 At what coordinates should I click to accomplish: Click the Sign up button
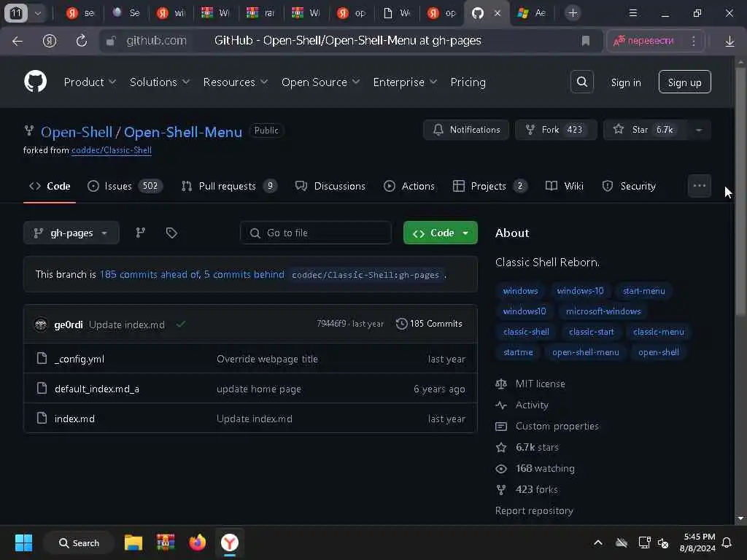684,82
